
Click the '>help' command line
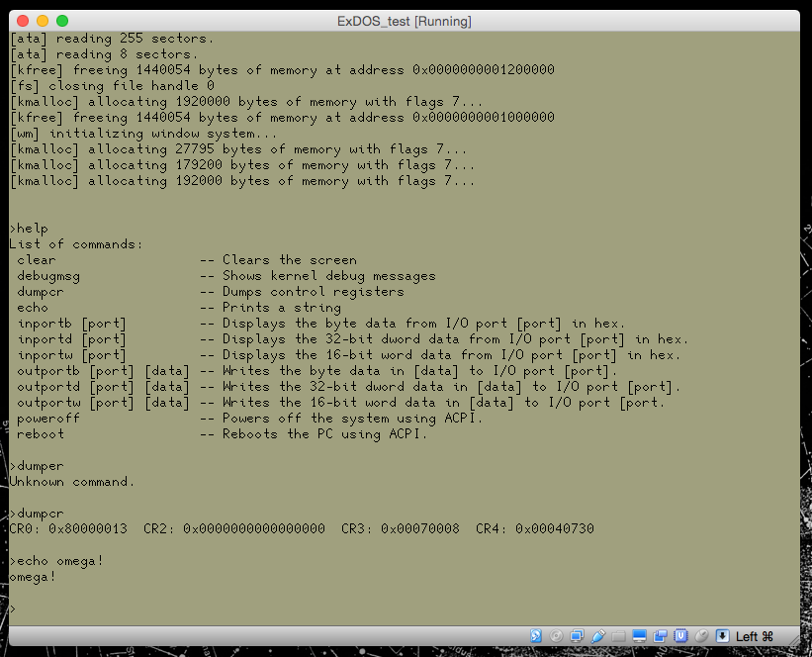click(x=29, y=229)
